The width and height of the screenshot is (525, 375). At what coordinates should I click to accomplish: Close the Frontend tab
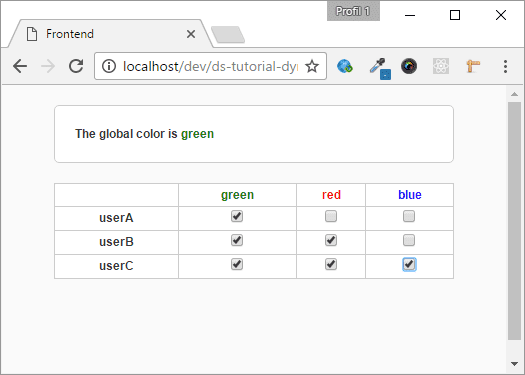[191, 34]
